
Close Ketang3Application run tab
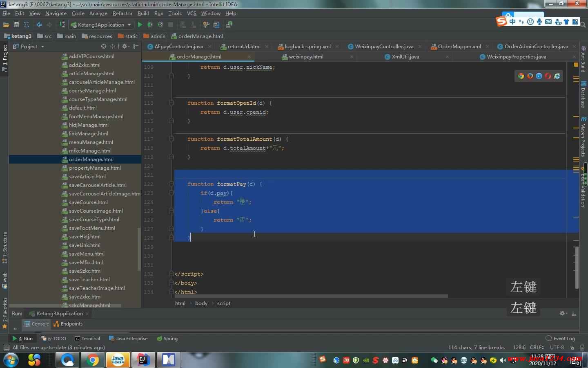(x=87, y=314)
